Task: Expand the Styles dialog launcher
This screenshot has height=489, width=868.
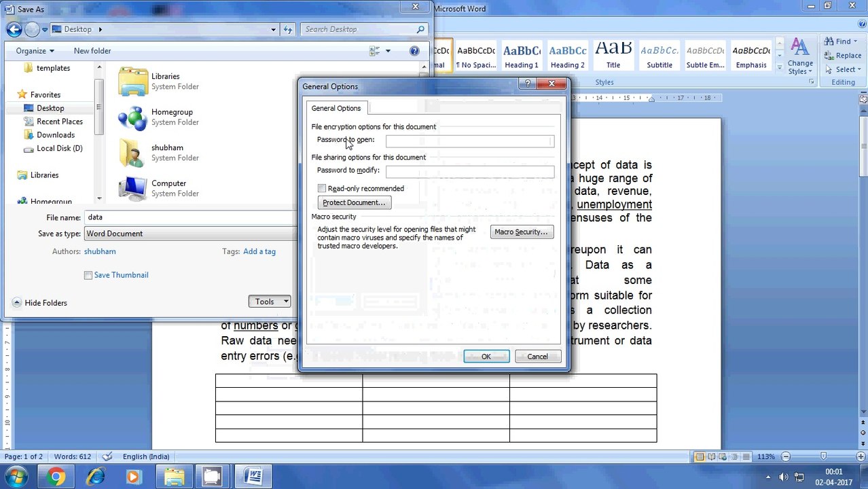Action: tap(811, 82)
